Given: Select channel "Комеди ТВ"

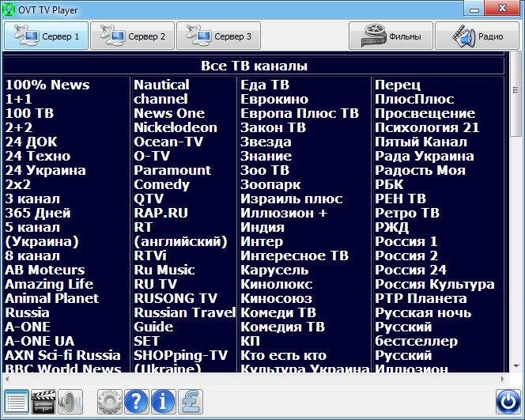Looking at the screenshot, I should point(278,312).
